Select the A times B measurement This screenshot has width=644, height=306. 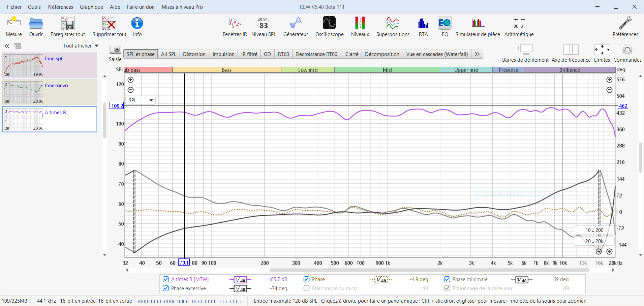(x=50, y=119)
